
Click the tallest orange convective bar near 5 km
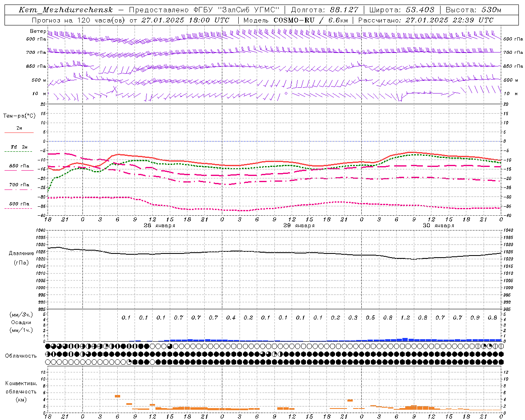(x=117, y=396)
